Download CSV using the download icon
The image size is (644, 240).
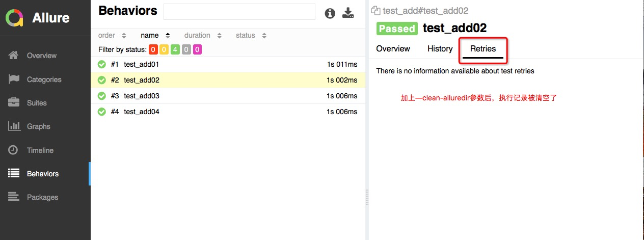coord(348,13)
